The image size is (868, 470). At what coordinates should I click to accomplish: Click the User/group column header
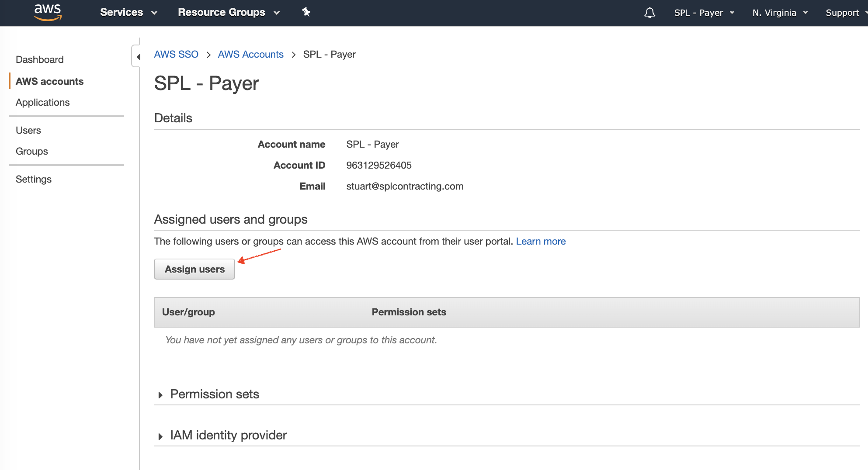188,312
